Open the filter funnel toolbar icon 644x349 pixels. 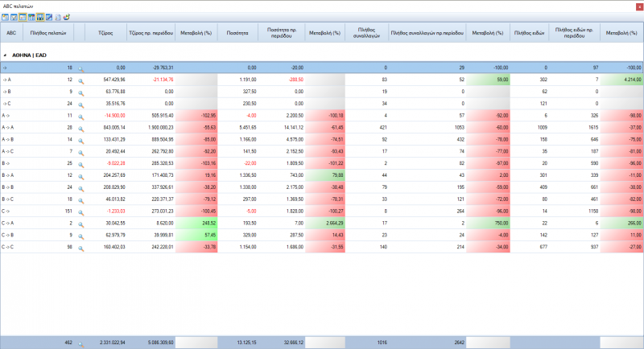pyautogui.click(x=14, y=17)
